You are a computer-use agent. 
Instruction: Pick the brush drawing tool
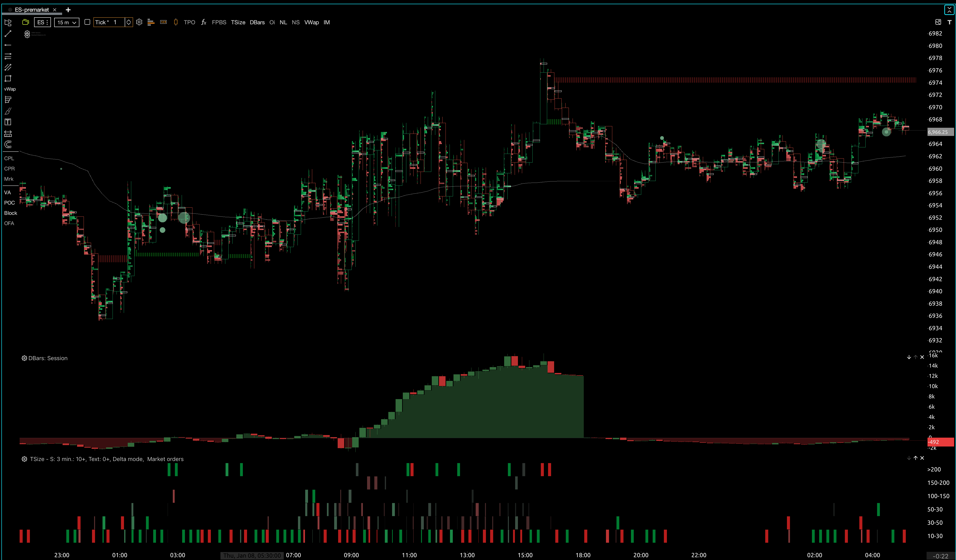8,111
